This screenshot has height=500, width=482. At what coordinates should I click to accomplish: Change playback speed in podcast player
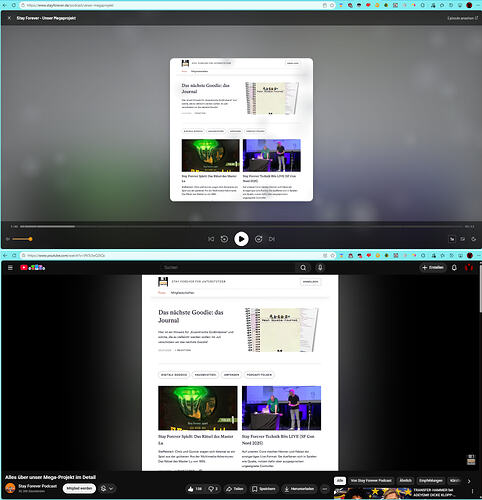coord(452,239)
